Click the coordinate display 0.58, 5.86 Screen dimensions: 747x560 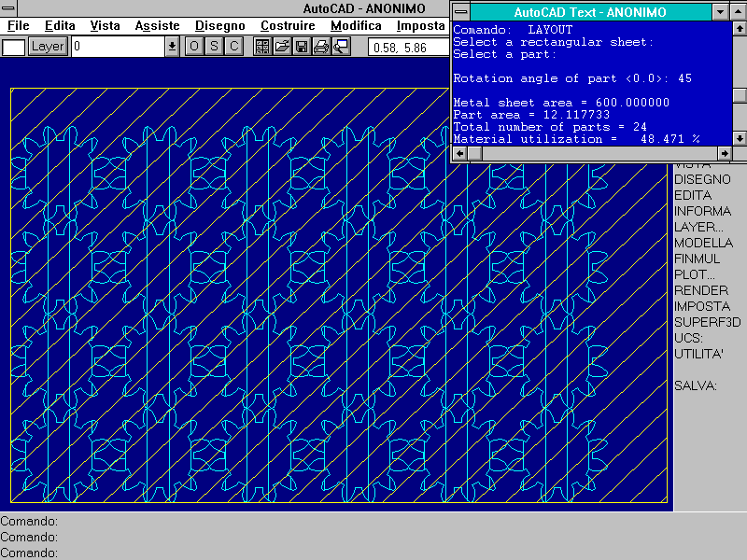point(408,48)
